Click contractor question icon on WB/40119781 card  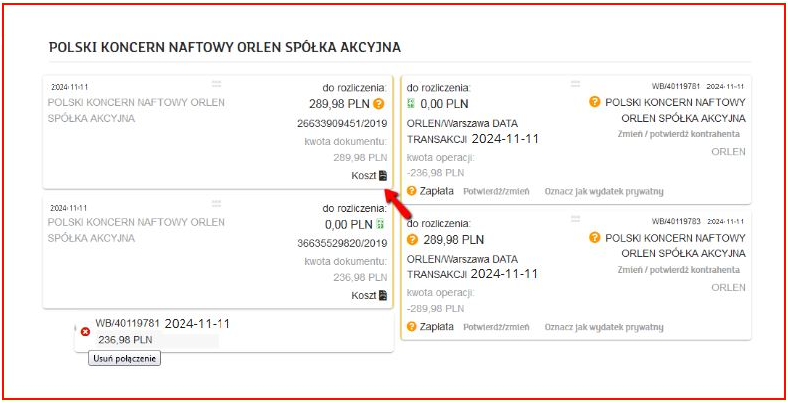click(x=595, y=102)
